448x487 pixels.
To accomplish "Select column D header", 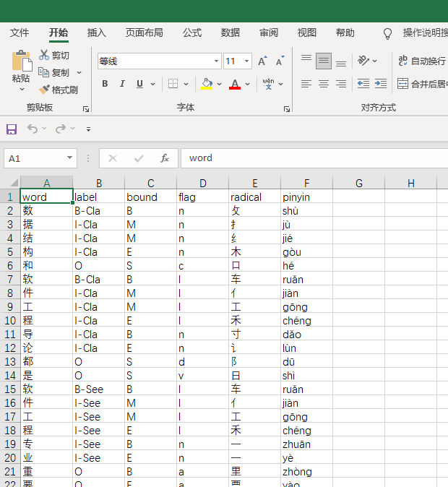I will pyautogui.click(x=202, y=183).
